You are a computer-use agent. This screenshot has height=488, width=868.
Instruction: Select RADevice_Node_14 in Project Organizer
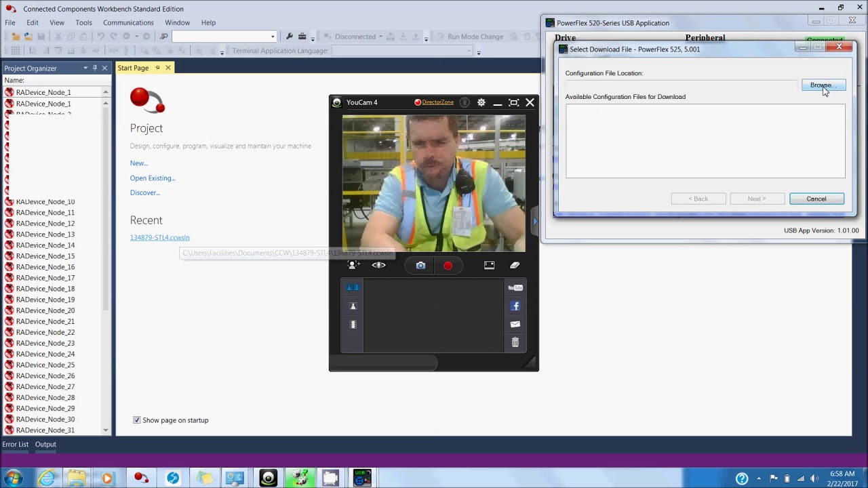[x=45, y=245]
